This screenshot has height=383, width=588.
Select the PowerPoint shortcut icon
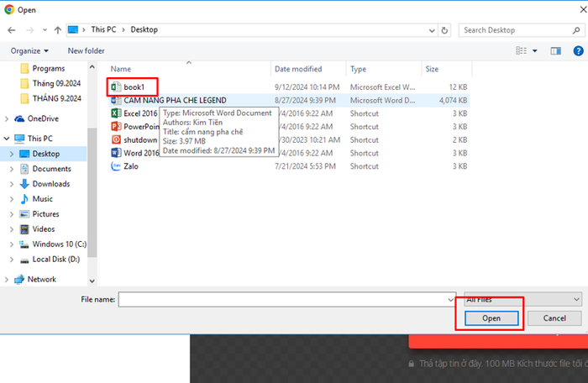116,127
